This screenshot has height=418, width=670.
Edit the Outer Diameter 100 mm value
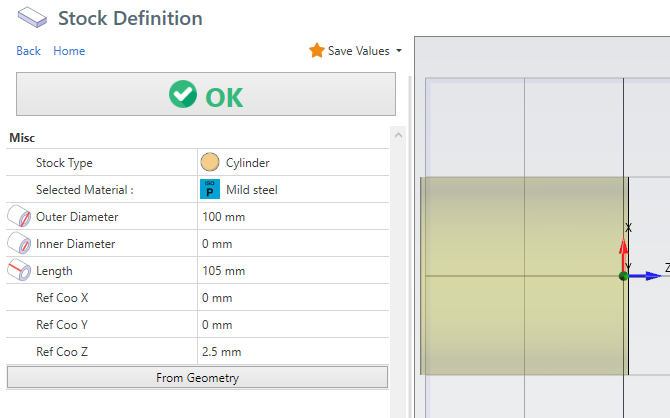tap(292, 217)
